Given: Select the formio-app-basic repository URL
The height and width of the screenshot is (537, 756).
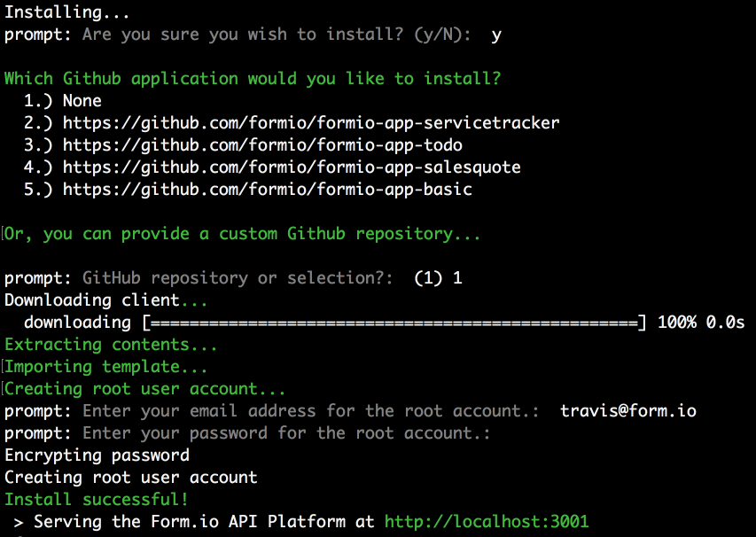Looking at the screenshot, I should point(267,190).
